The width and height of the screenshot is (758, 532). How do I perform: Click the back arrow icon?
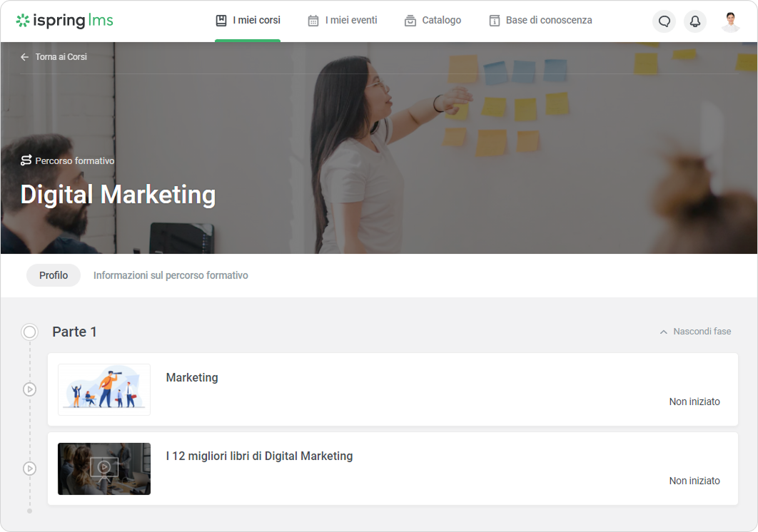[25, 57]
